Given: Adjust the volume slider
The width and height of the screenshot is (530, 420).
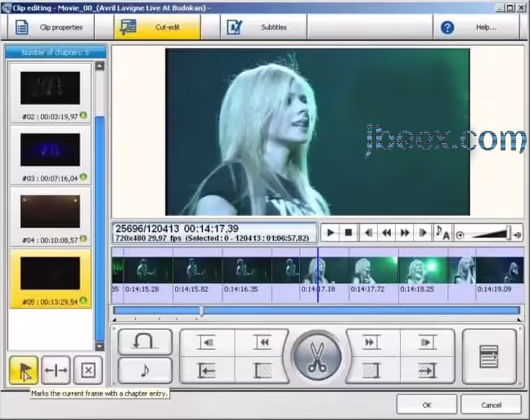Looking at the screenshot, I should (x=509, y=233).
